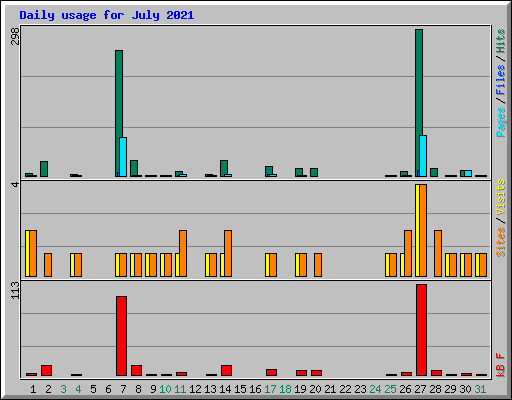This screenshot has width=512, height=400.
Task: Click the orange sites bar for day 1
Action: [33, 253]
